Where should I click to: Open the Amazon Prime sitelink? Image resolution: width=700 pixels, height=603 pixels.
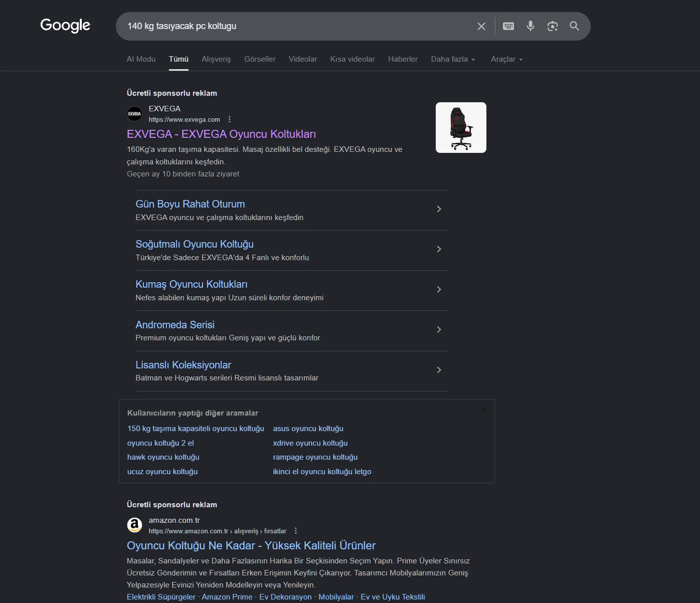click(x=227, y=597)
